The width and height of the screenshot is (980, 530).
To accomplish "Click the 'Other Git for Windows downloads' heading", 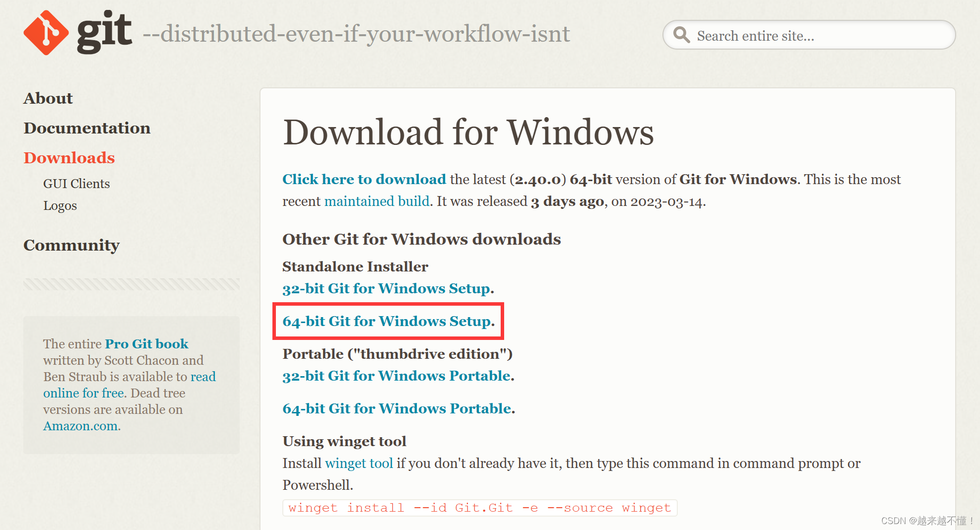I will pos(422,239).
